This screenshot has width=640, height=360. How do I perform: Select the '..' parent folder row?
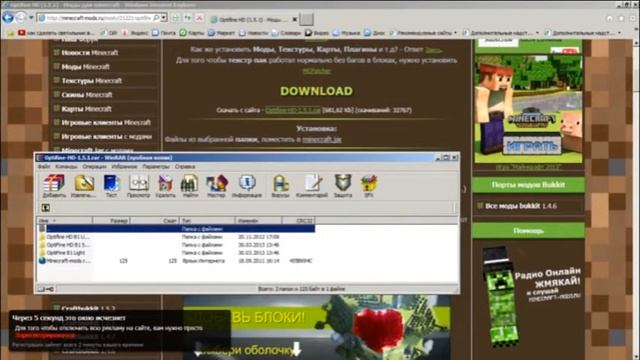point(176,229)
